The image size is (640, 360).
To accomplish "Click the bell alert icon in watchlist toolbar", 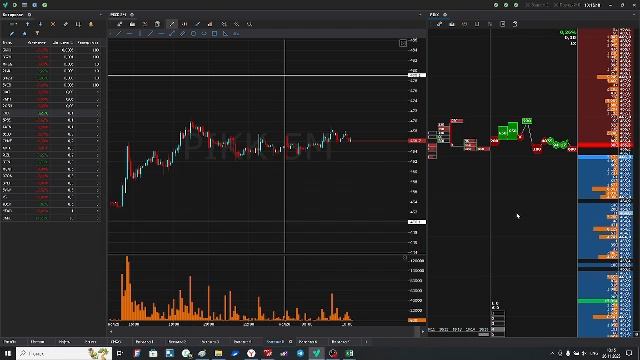I will pos(91,24).
